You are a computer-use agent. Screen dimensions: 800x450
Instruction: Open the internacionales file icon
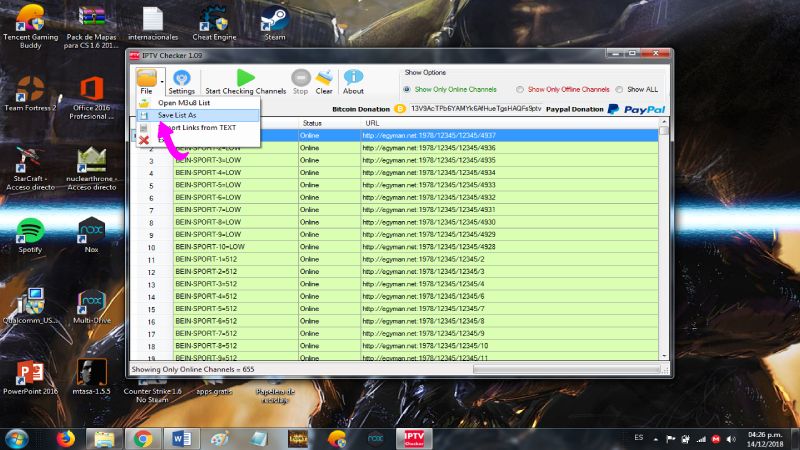[x=153, y=23]
